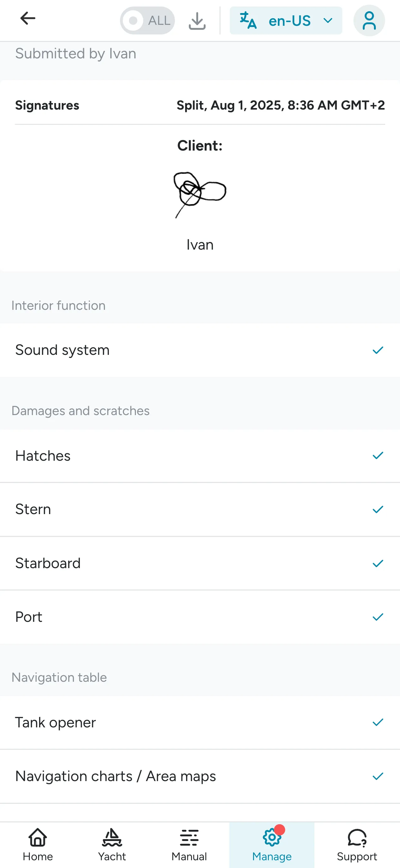Toggle the ALL switch
This screenshot has height=868, width=400.
147,20
